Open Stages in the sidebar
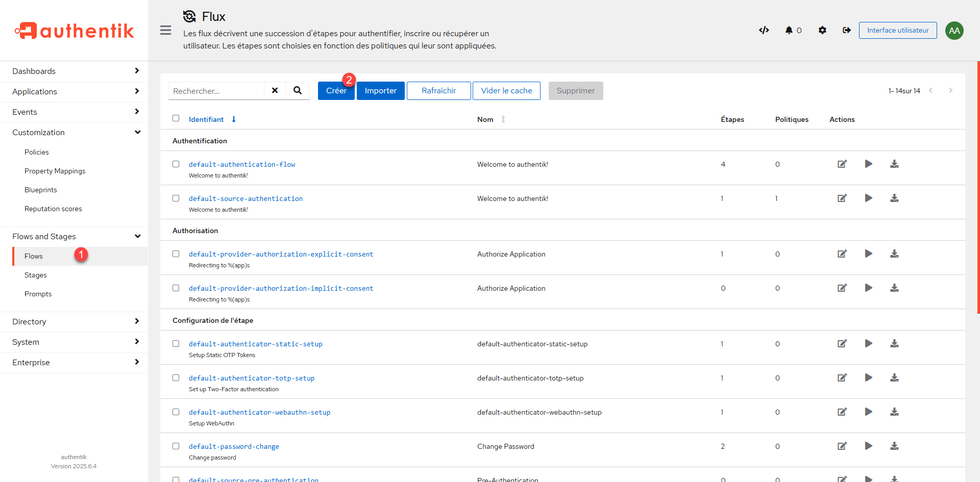Viewport: 980px width, 482px height. [36, 275]
